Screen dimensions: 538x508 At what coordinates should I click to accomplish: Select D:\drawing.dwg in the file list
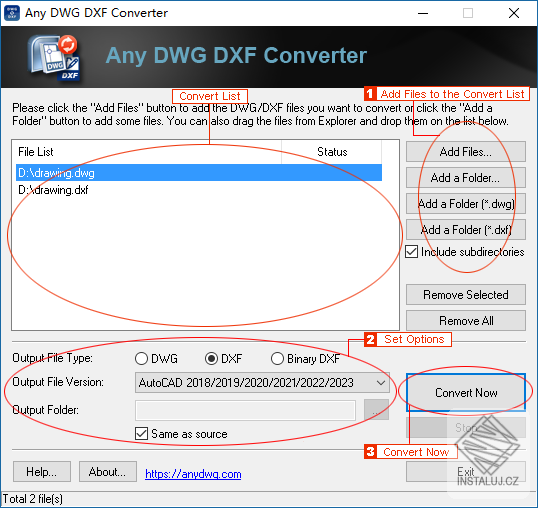[x=199, y=173]
